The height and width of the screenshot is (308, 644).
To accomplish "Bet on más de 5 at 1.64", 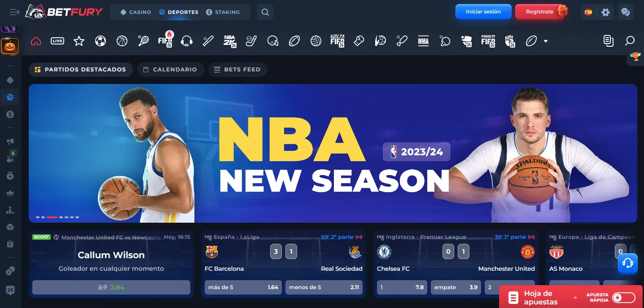I will (243, 287).
